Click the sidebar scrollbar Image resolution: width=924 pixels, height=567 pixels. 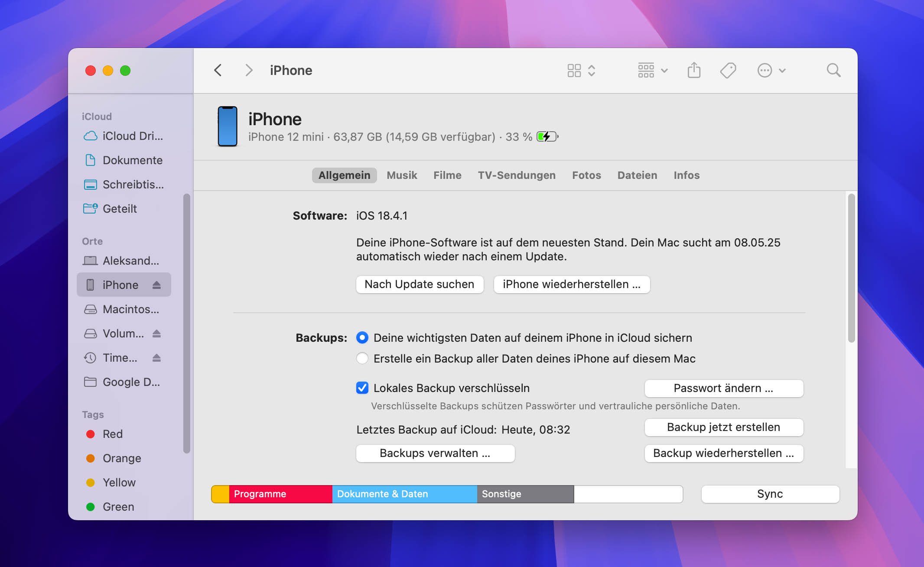coord(187,323)
